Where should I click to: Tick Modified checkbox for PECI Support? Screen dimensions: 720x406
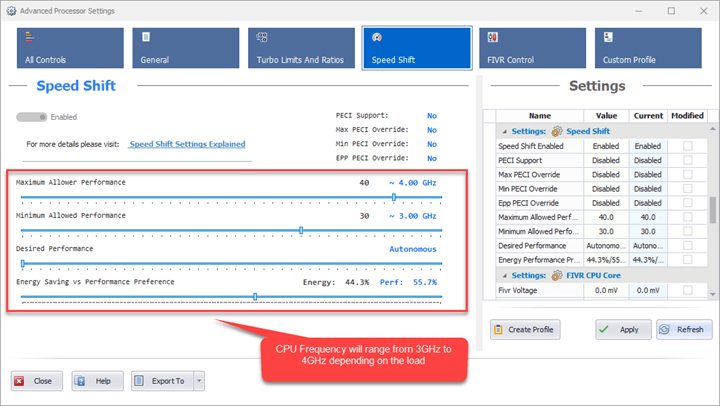[x=687, y=160]
